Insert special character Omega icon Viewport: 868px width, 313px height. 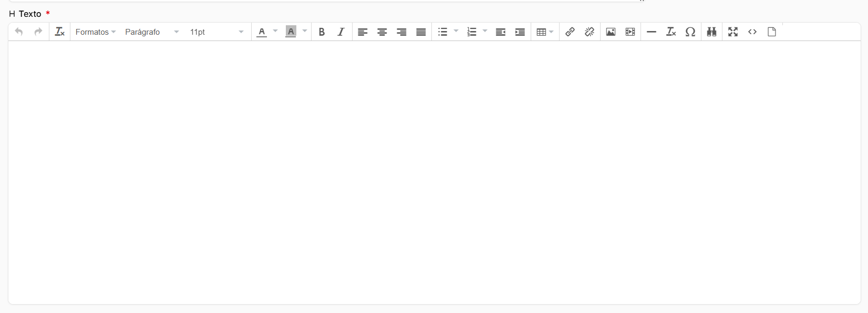(x=690, y=32)
